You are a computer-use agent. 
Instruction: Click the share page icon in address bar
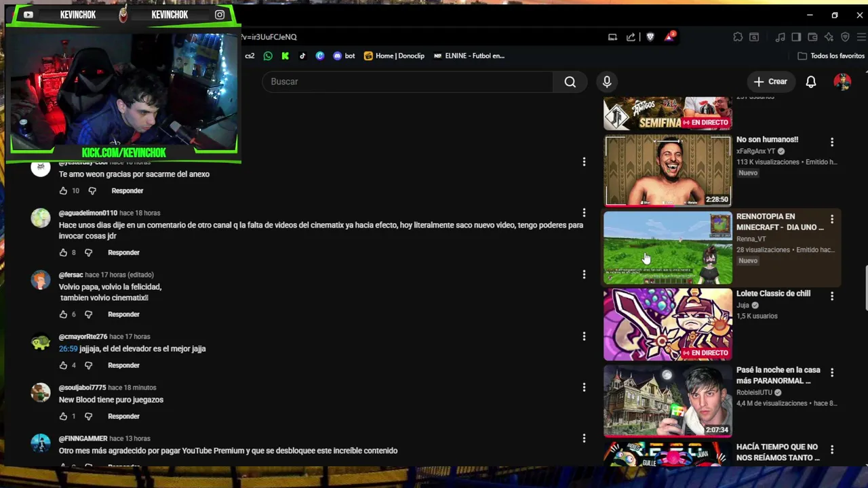coord(631,37)
